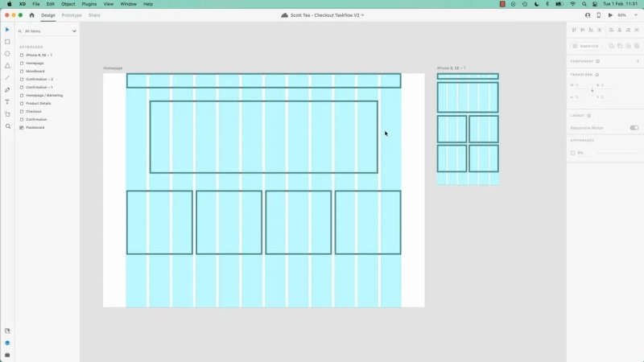Click the Boolean add operation icon
The width and height of the screenshot is (644, 362).
[611, 46]
